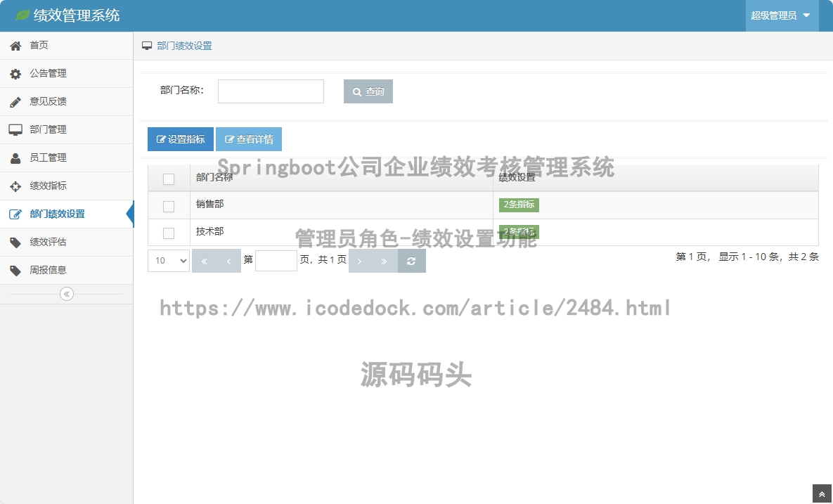The image size is (833, 504).
Task: Check the 销售部 row checkbox
Action: click(x=169, y=206)
